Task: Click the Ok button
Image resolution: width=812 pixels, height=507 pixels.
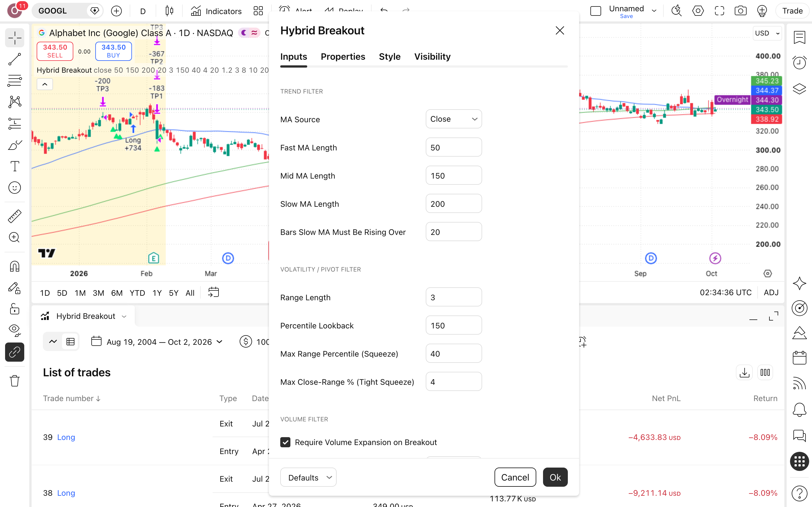Action: point(555,477)
